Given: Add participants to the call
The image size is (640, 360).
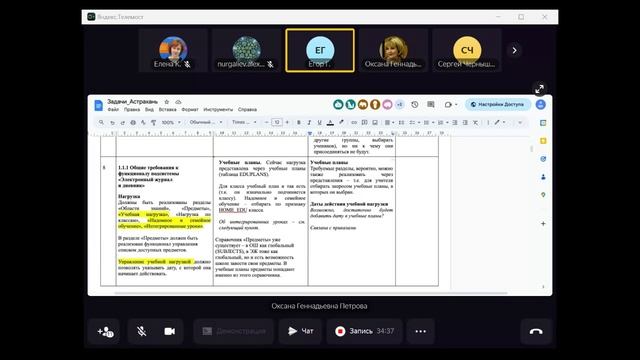Looking at the screenshot, I should tap(105, 331).
